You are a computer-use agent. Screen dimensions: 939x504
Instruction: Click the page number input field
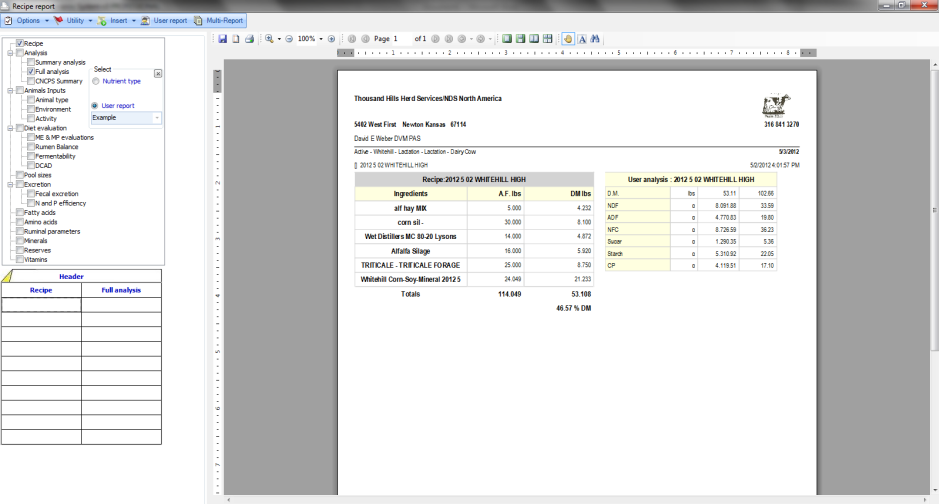(401, 39)
